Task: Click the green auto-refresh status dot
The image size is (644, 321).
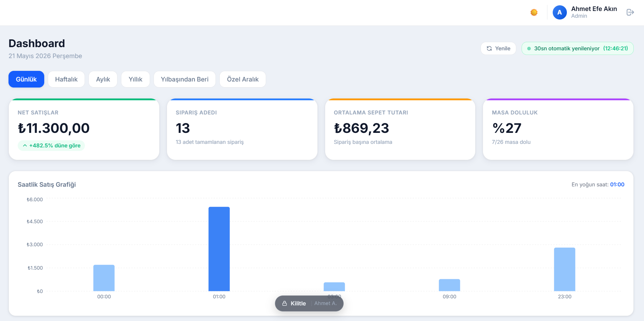Action: point(529,49)
